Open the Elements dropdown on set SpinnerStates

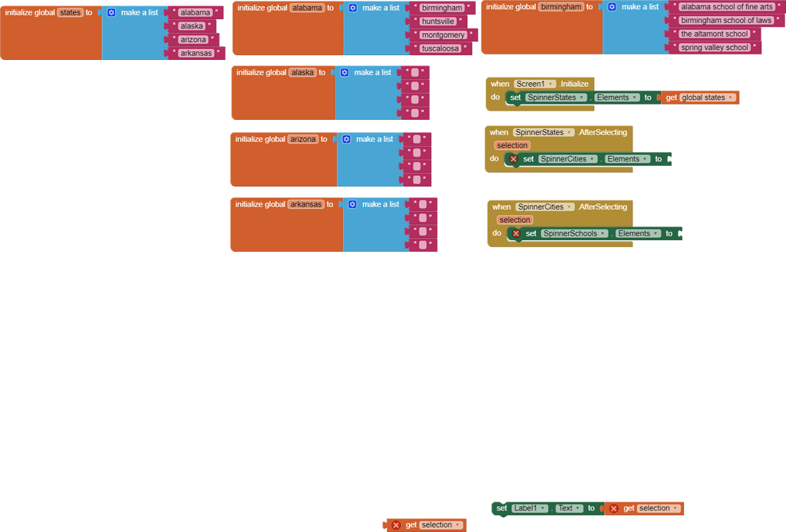[636, 97]
